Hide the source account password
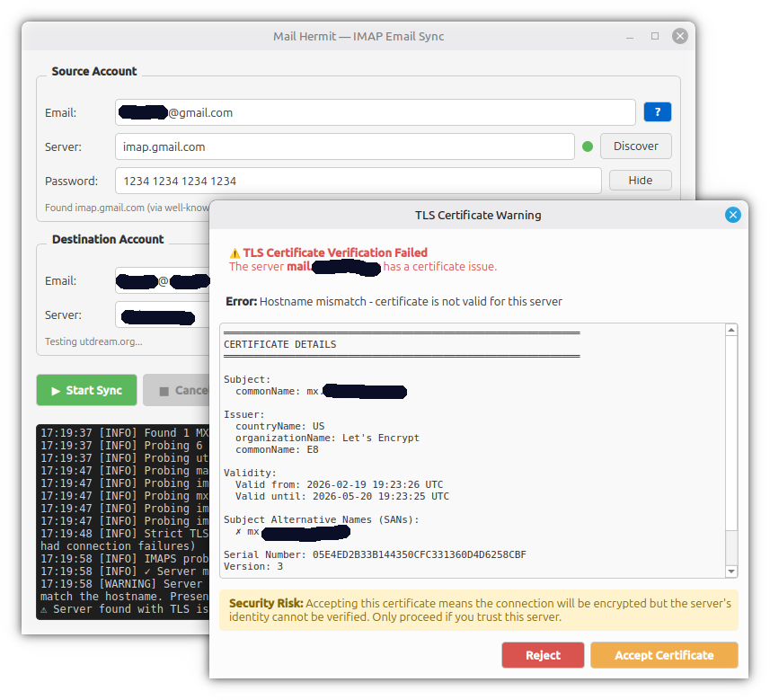This screenshot has height=700, width=770. tap(640, 181)
